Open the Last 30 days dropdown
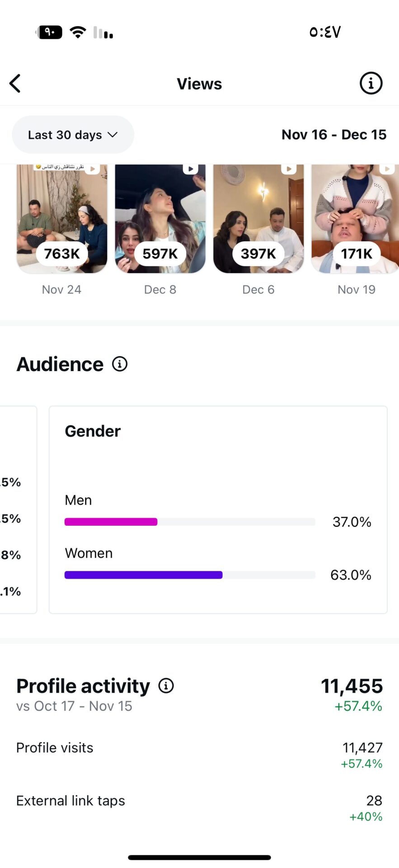Screen dimensions: 399x868 pos(73,135)
